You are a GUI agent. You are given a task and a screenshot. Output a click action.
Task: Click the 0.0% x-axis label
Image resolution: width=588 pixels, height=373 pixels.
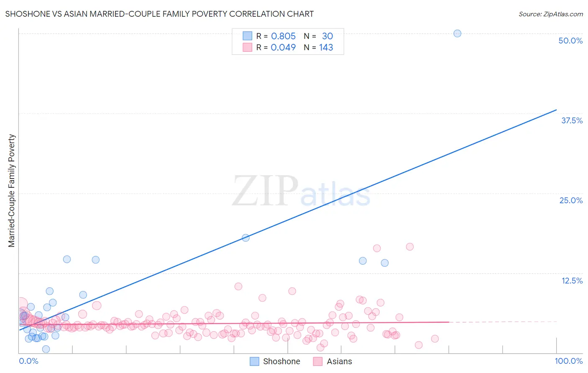28,361
